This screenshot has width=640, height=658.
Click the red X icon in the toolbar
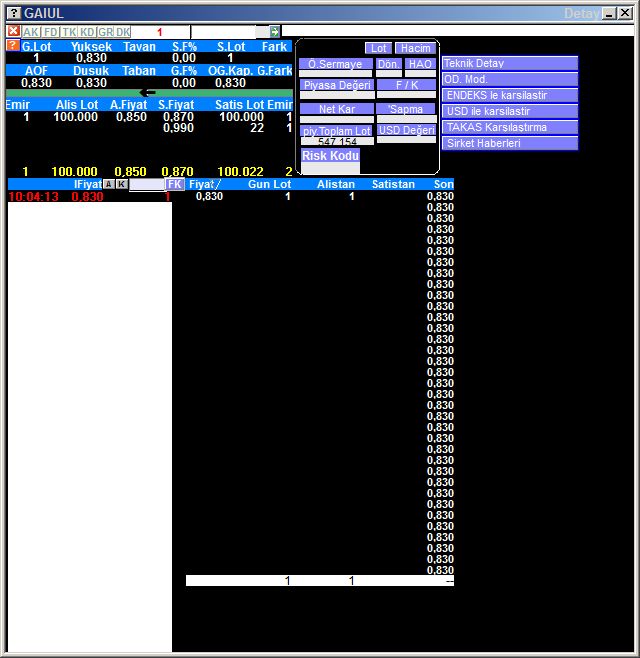[13, 32]
